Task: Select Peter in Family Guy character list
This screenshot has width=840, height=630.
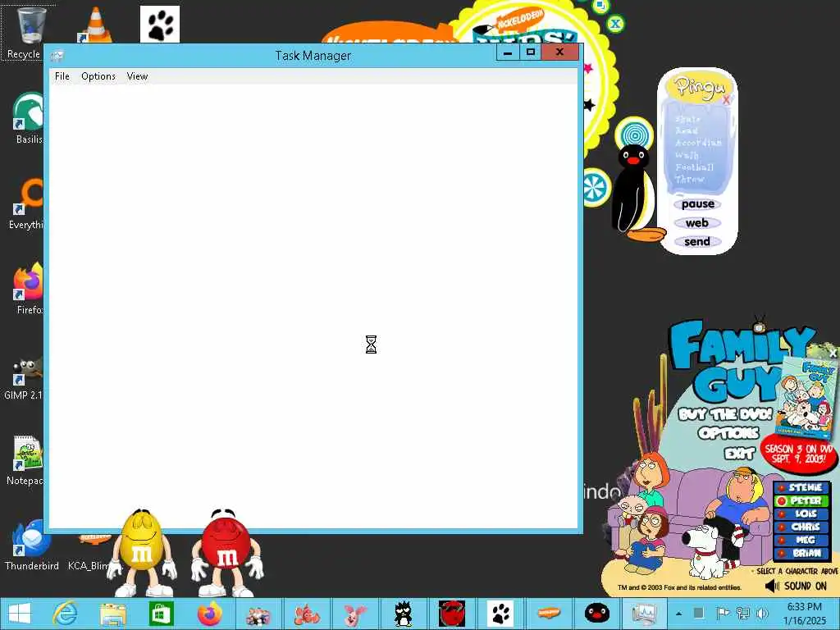Action: 802,501
